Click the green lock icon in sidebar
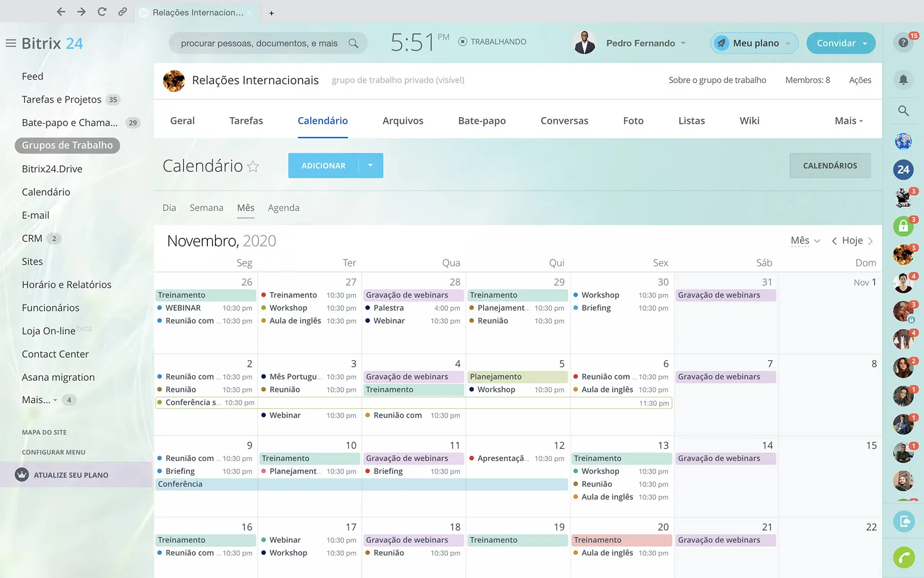924x578 pixels. tap(903, 226)
